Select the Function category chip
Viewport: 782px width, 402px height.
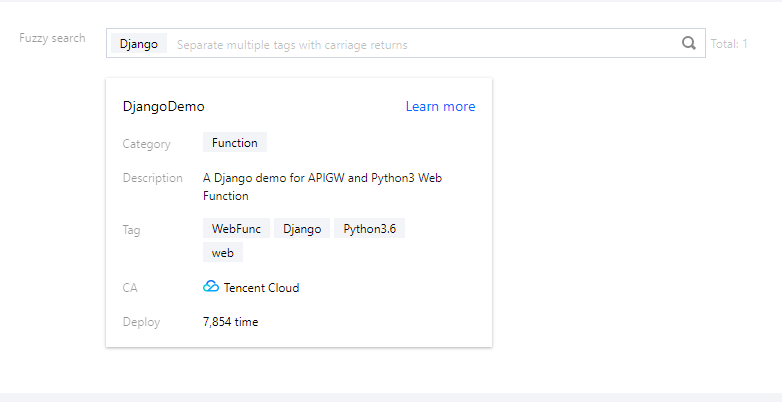tap(235, 142)
